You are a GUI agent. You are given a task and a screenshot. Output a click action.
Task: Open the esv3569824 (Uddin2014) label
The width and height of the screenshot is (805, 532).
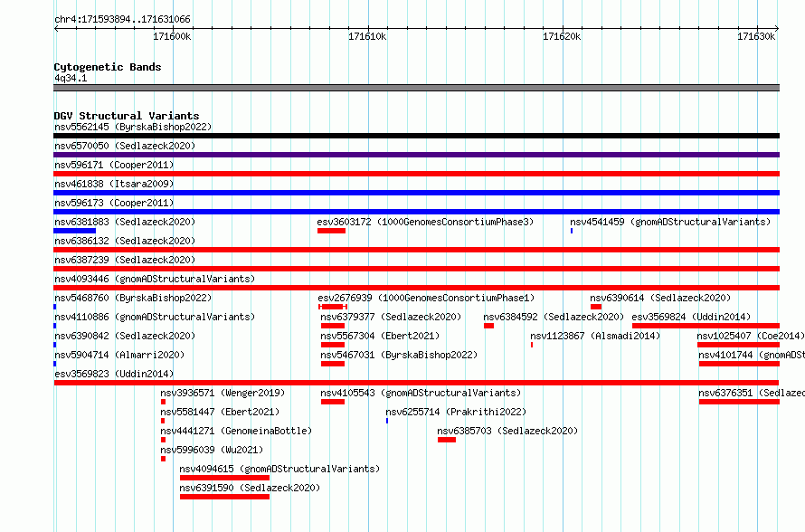(691, 317)
